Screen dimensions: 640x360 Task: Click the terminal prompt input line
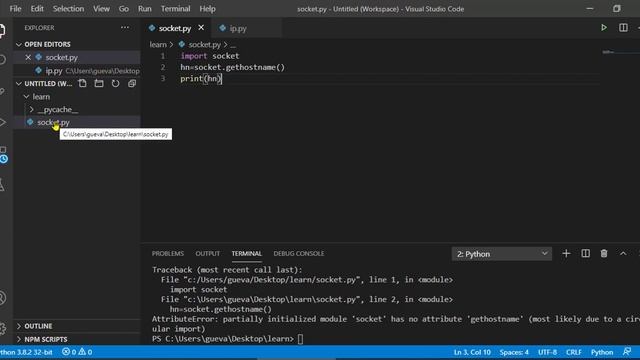[301, 339]
